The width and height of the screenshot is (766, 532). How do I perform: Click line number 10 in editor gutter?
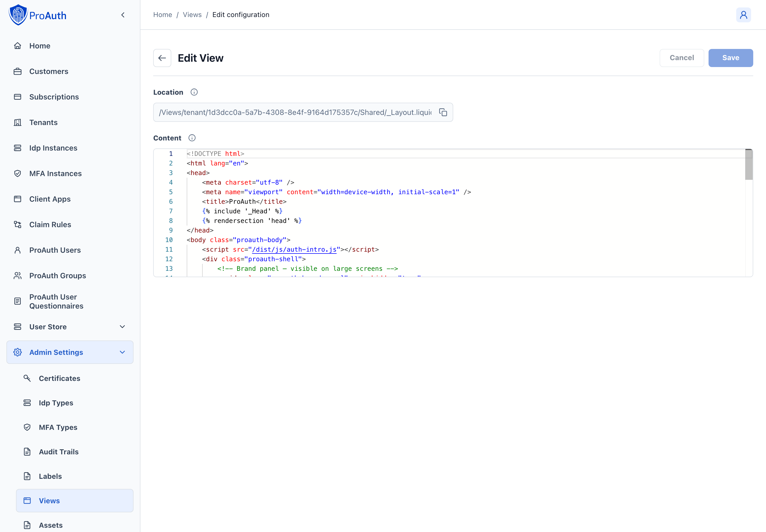(169, 240)
